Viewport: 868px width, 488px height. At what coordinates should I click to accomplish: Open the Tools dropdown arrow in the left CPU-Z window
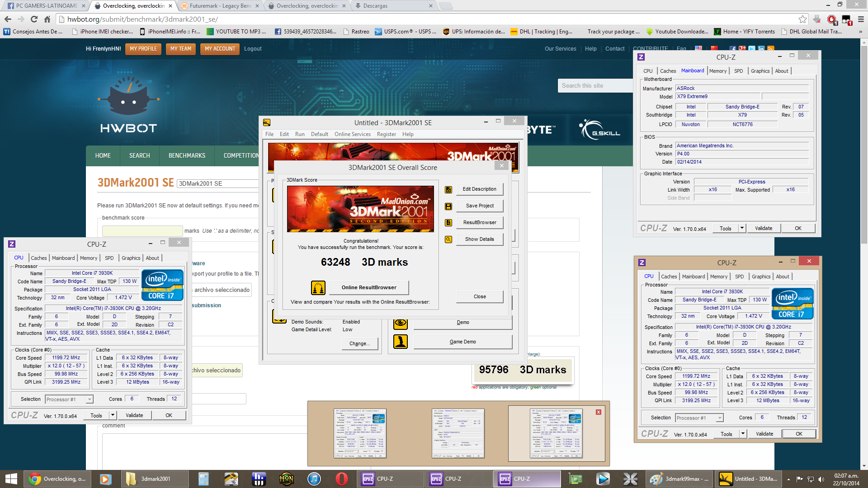(x=113, y=415)
